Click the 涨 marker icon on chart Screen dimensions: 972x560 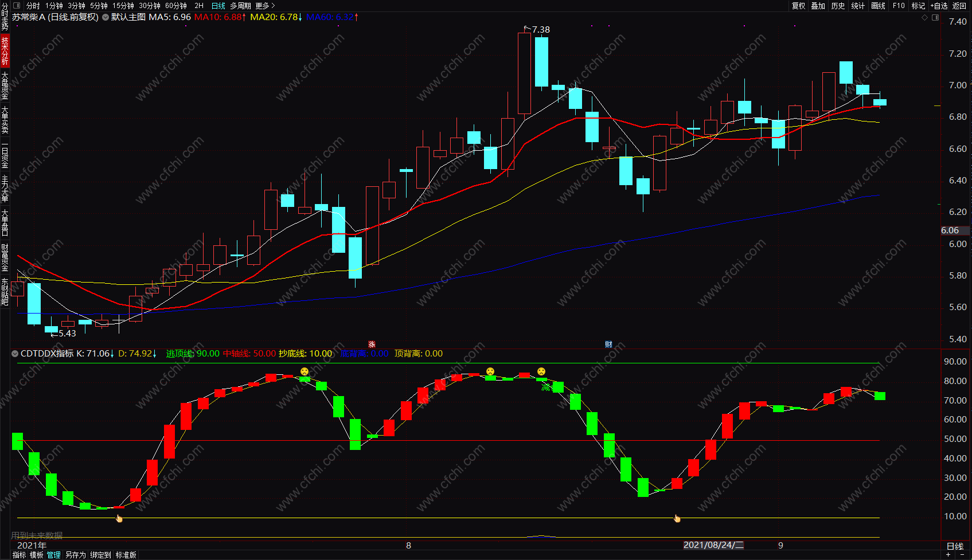coord(372,344)
